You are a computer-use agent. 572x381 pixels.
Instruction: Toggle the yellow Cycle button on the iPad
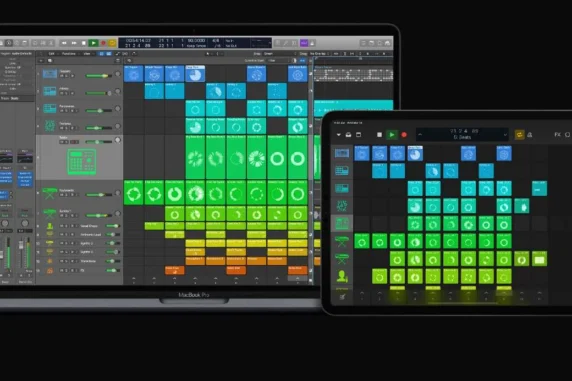(x=519, y=135)
